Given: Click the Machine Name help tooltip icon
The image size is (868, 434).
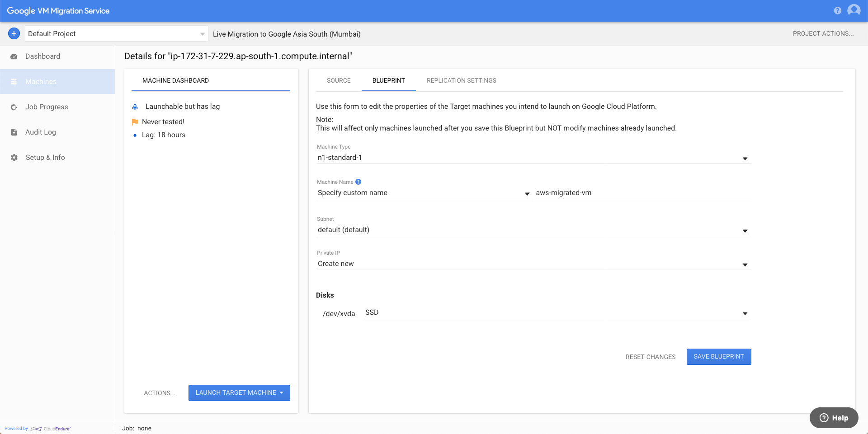Looking at the screenshot, I should click(x=358, y=182).
